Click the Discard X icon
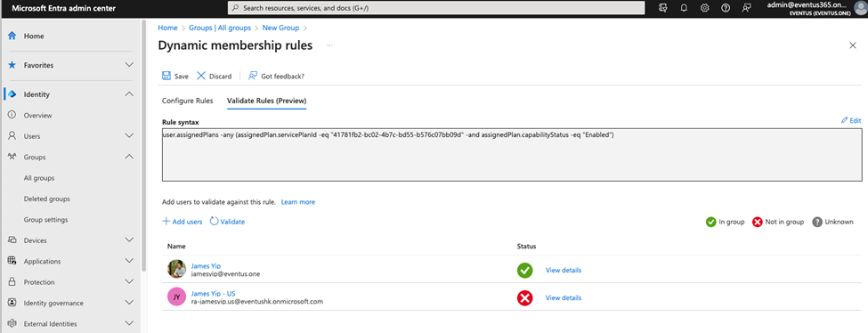The image size is (868, 333). tap(201, 76)
